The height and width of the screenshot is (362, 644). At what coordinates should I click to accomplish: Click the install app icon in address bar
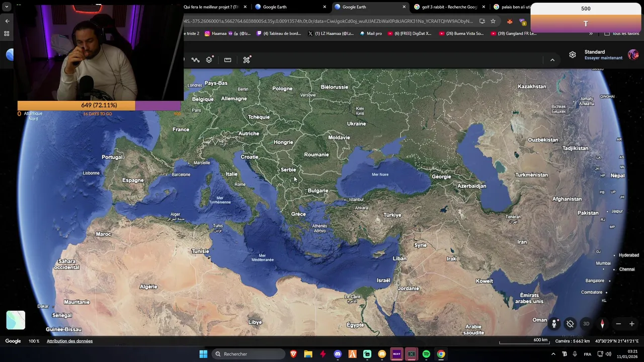[482, 21]
